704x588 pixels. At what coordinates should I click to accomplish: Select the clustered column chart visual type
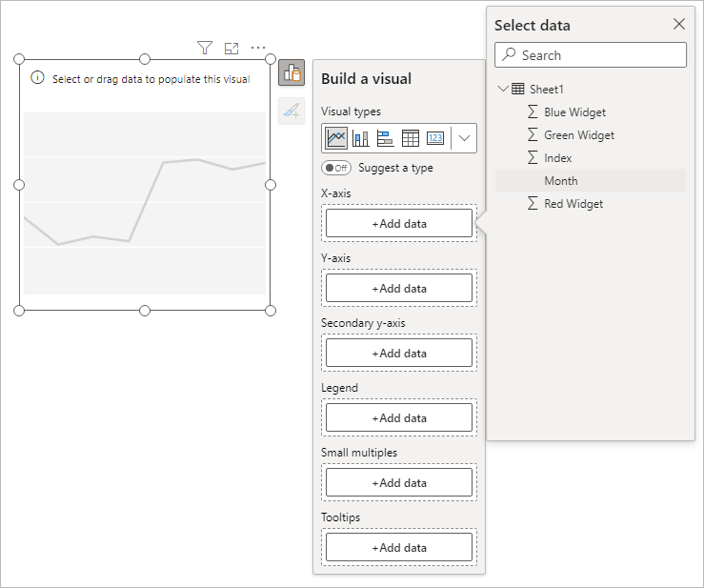360,138
